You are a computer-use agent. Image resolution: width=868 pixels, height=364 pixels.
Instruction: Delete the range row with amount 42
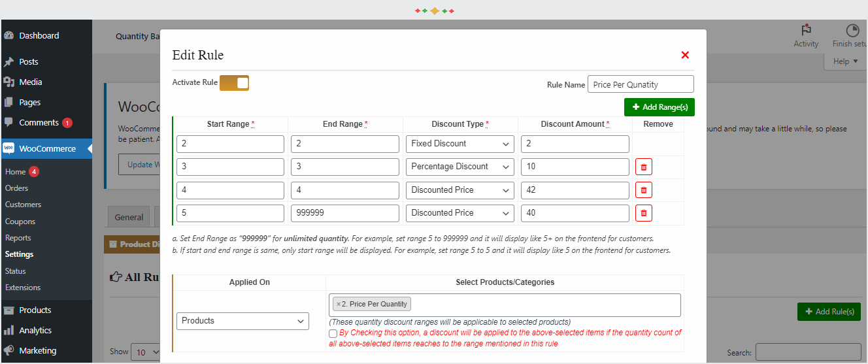(x=643, y=190)
